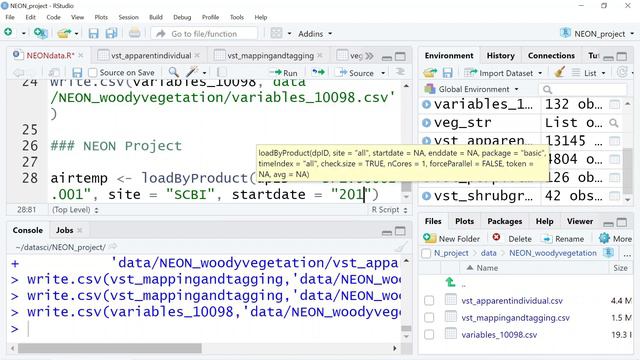Open the variables_10098.csv file
This screenshot has width=640, height=360.
499,335
